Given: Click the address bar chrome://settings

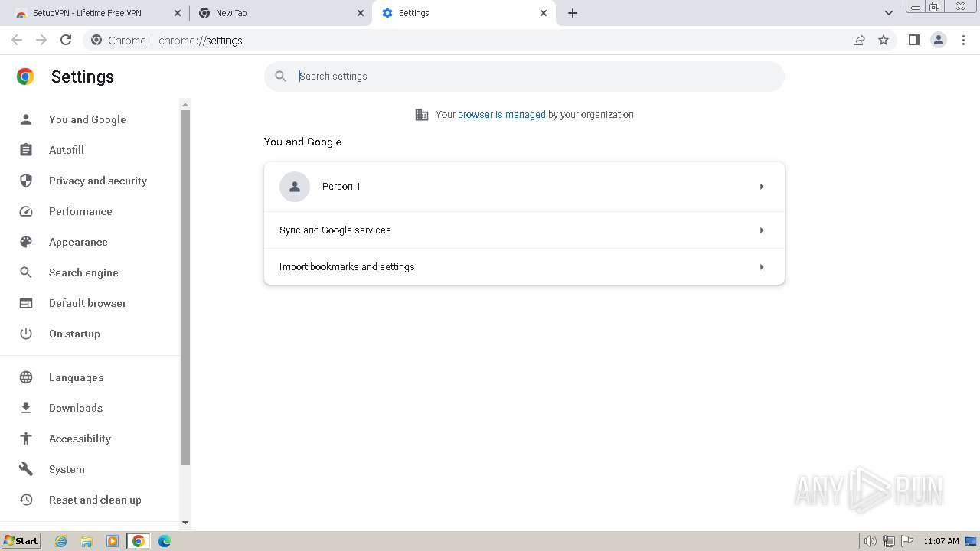Looking at the screenshot, I should pos(201,41).
